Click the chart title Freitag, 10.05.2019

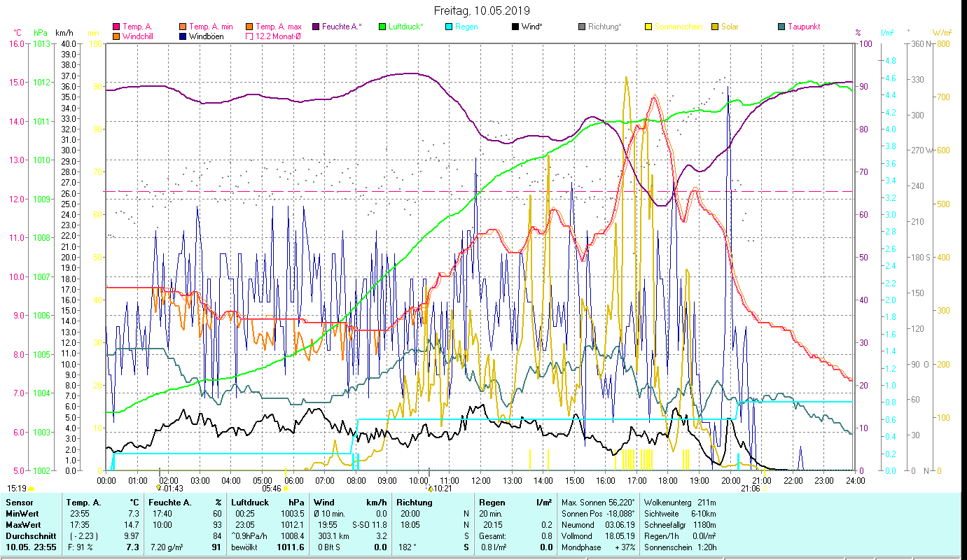[x=482, y=10]
